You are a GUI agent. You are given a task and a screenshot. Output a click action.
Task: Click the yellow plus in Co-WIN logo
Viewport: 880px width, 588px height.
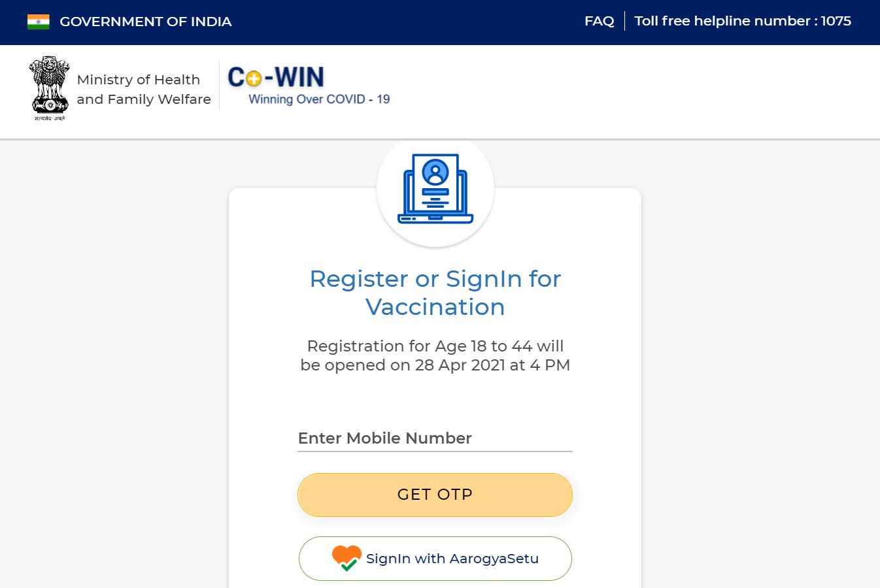tap(254, 79)
